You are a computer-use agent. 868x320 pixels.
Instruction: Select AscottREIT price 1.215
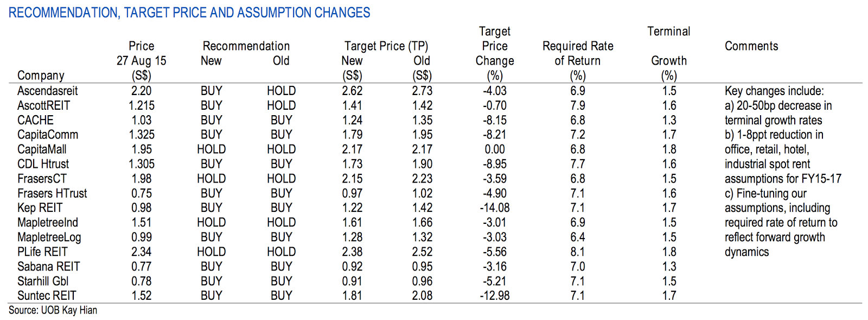tap(142, 105)
